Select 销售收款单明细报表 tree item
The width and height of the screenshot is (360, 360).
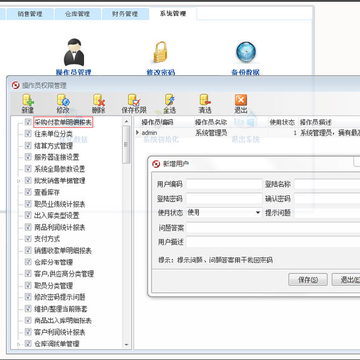coord(63,251)
